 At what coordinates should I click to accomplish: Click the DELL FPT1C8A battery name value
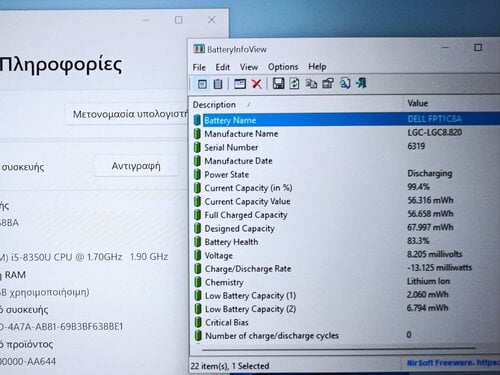[434, 119]
